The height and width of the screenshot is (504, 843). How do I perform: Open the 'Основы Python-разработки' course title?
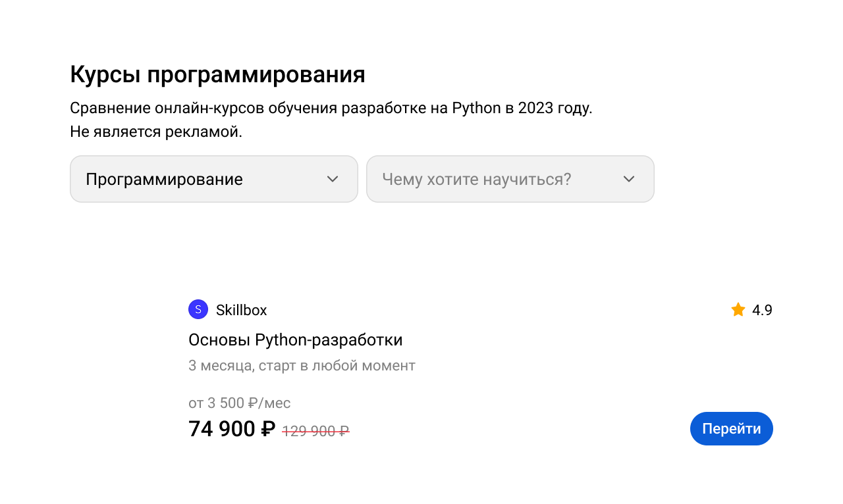(x=295, y=340)
